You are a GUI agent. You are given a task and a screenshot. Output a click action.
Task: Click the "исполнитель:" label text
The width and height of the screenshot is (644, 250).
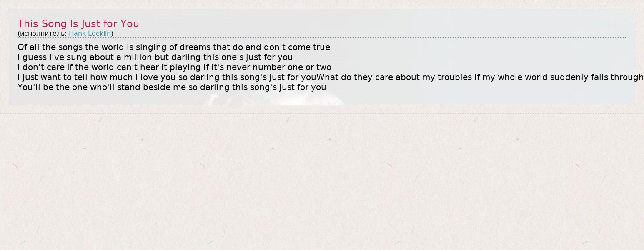click(x=43, y=34)
